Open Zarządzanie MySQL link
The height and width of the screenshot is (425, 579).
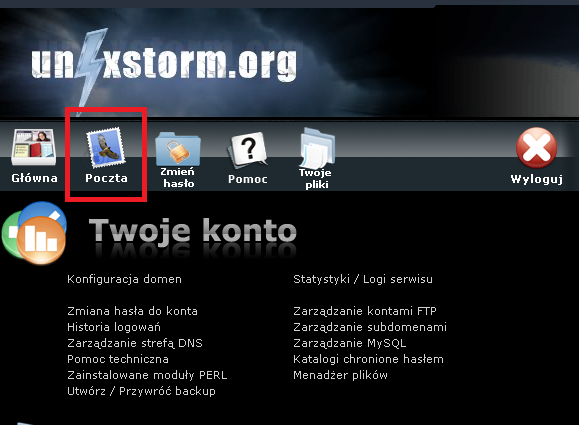point(350,343)
